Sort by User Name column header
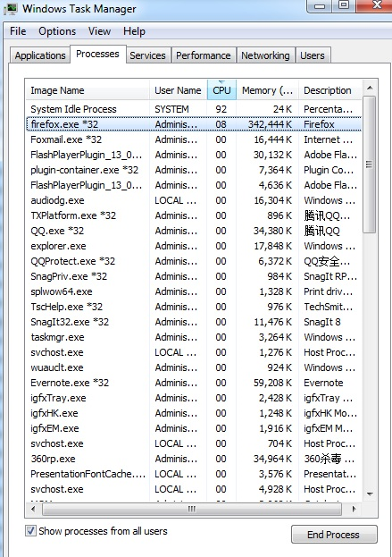 (178, 90)
